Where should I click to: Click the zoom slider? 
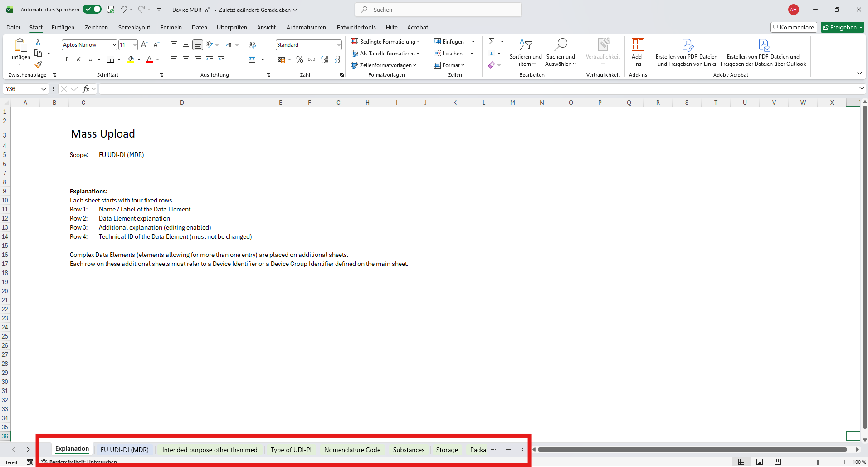tap(818, 462)
